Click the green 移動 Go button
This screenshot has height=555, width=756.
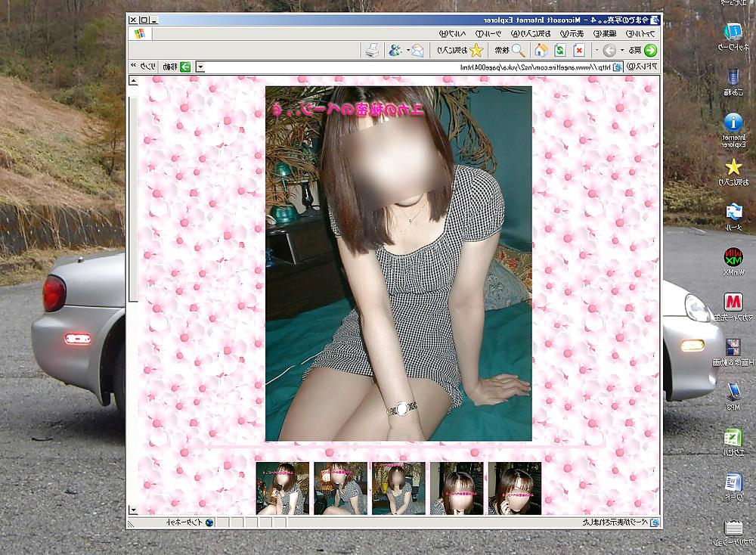pos(176,67)
